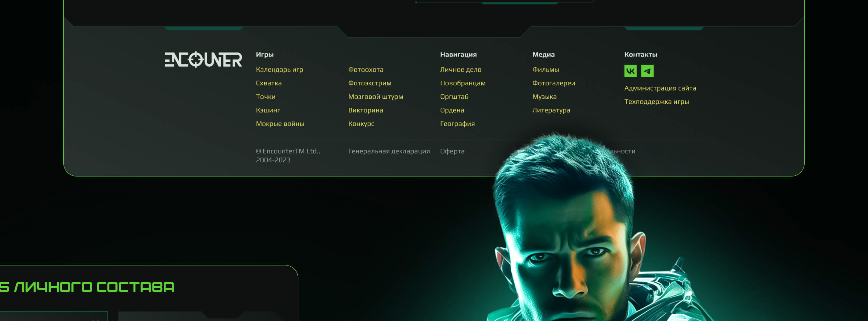Visit the Новобранцам link
Image resolution: width=868 pixels, height=321 pixels.
click(463, 83)
